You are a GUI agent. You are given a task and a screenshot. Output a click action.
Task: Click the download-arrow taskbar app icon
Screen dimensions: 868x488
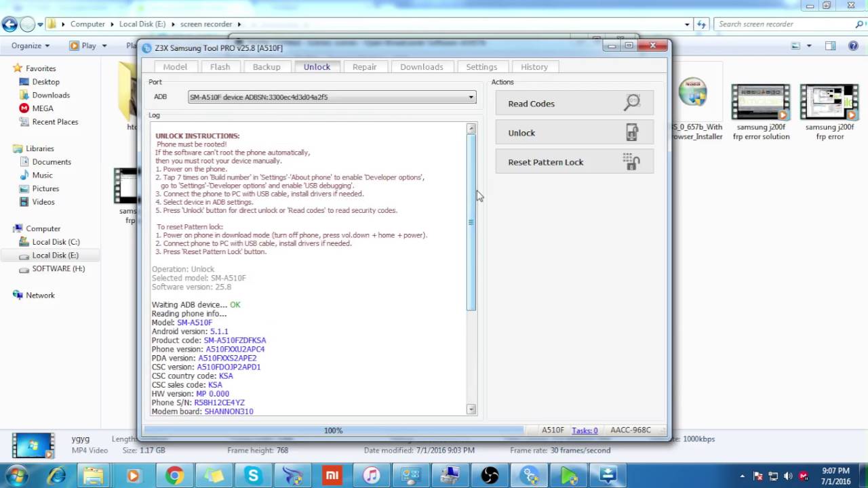coord(608,476)
